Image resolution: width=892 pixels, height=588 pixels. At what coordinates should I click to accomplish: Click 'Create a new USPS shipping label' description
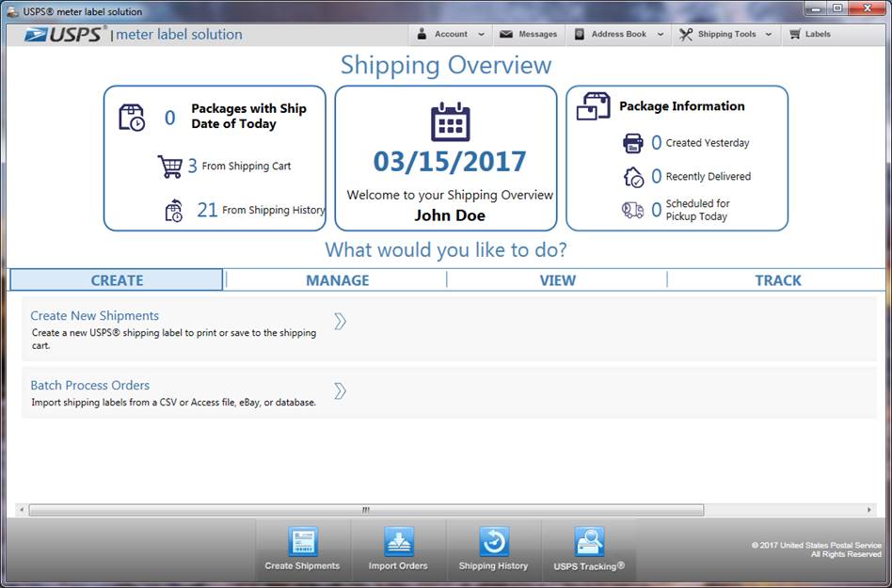point(173,339)
